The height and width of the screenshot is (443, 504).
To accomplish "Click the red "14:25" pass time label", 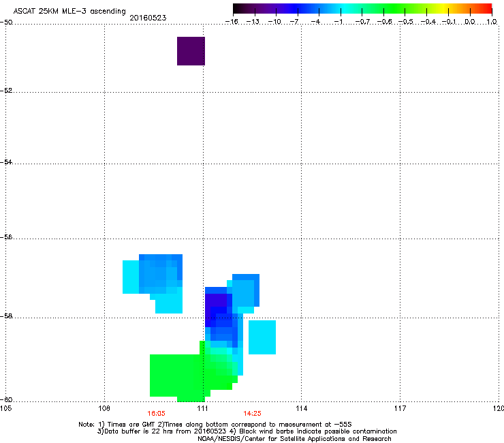I will click(x=252, y=414).
